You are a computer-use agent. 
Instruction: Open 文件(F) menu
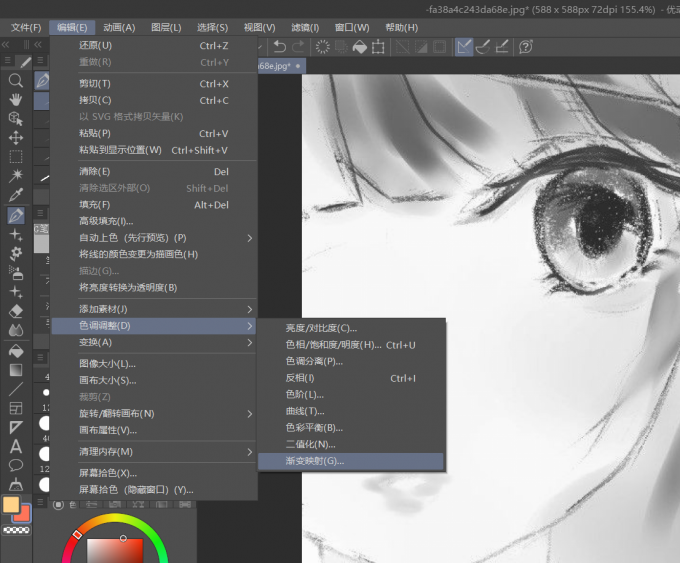point(26,28)
